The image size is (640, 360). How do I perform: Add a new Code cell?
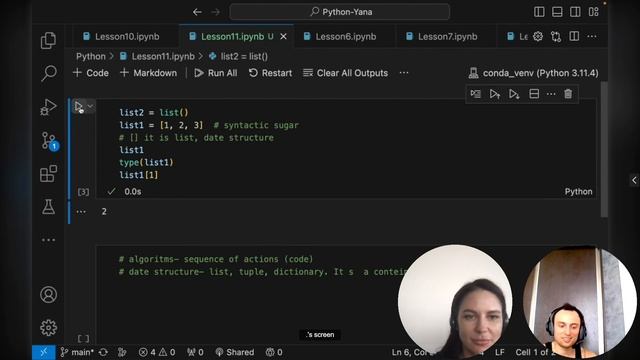pos(91,73)
